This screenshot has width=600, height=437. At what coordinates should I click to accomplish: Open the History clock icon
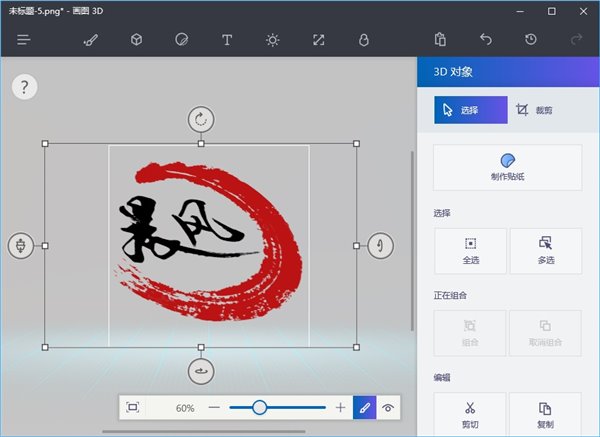530,40
